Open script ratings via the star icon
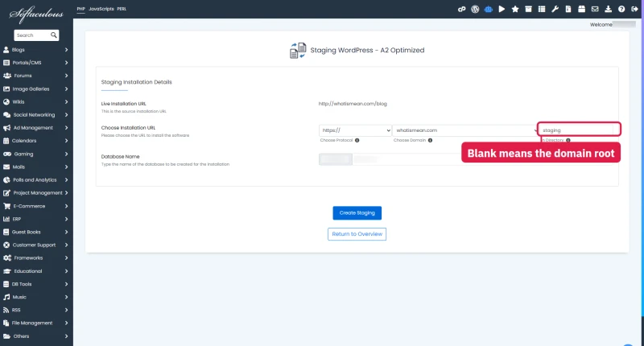 click(x=515, y=9)
